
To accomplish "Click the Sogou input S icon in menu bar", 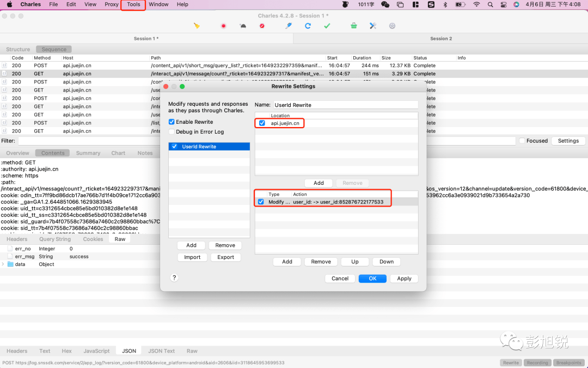I will pos(431,4).
